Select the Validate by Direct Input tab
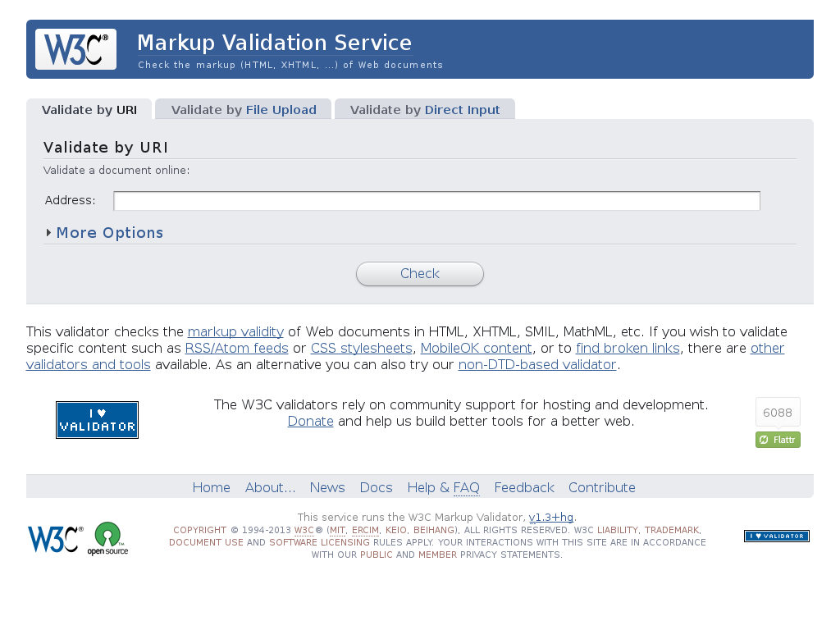 [425, 110]
